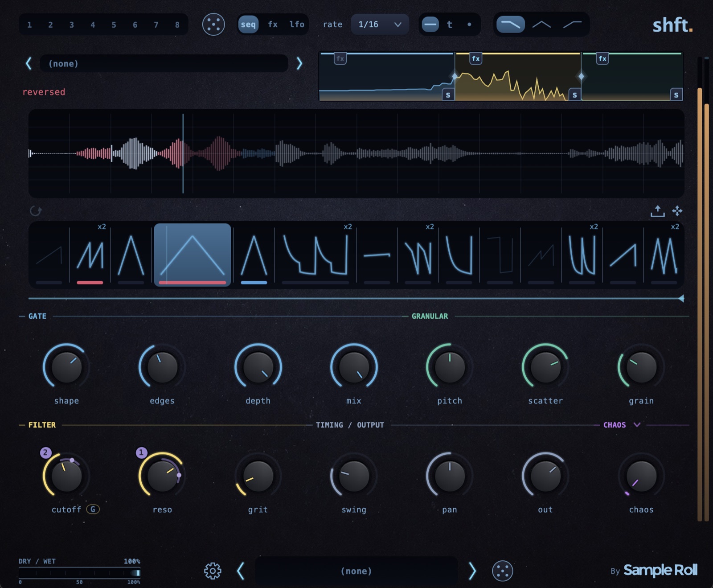Click the reversed label
Viewport: 713px width, 588px height.
tap(44, 92)
